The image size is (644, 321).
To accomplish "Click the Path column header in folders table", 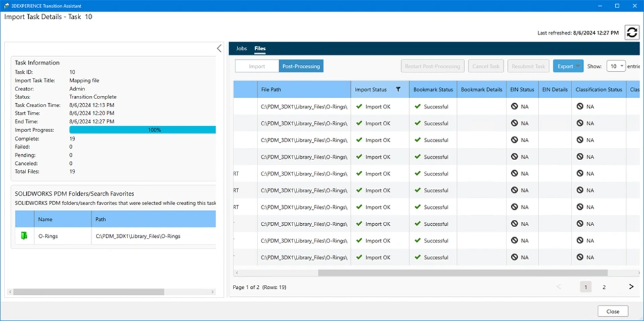I will [x=154, y=219].
